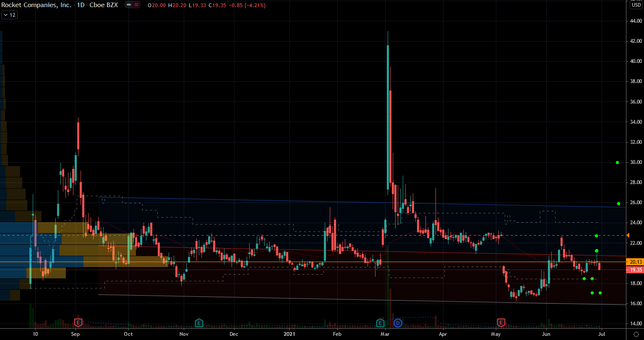This screenshot has height=340, width=644.
Task: Click the gray dash status icon
Action: tap(129, 5)
